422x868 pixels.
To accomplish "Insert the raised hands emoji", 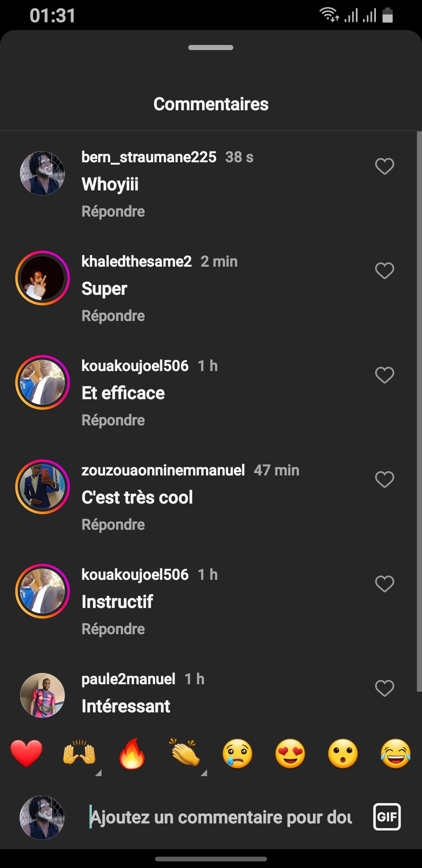I will coord(79,753).
